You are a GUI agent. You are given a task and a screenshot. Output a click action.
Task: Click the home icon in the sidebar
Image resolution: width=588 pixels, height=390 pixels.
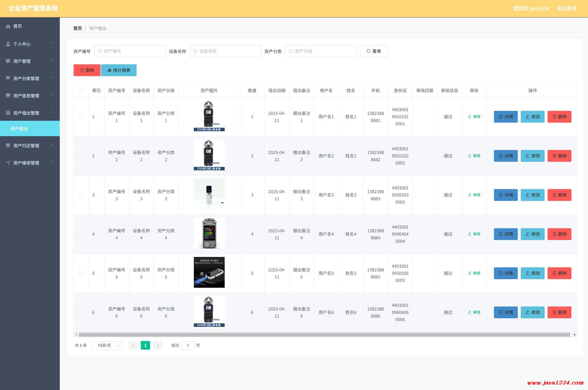(8, 26)
